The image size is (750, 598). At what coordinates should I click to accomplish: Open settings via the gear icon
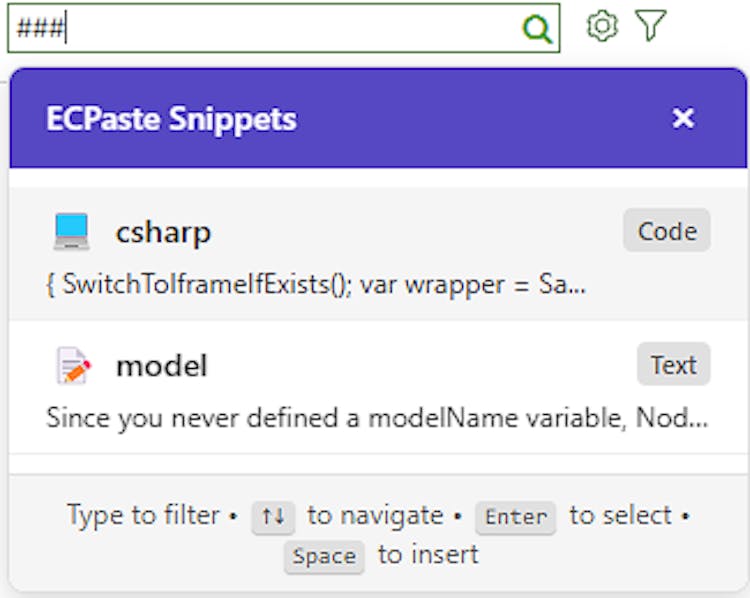click(x=602, y=26)
